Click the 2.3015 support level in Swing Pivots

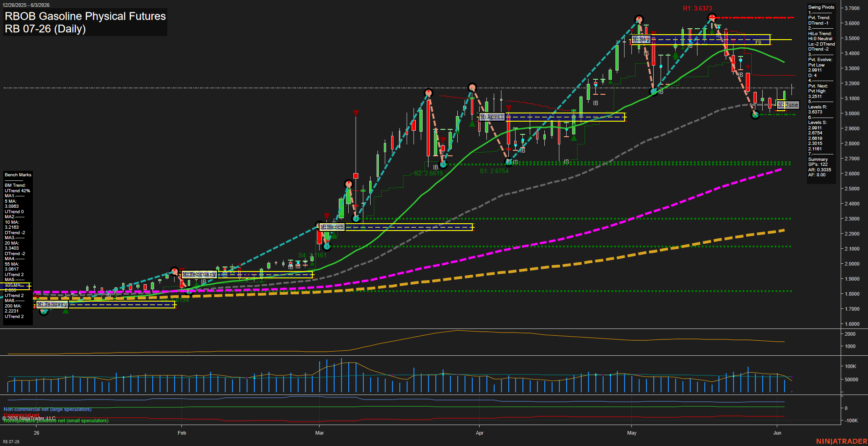pos(815,144)
